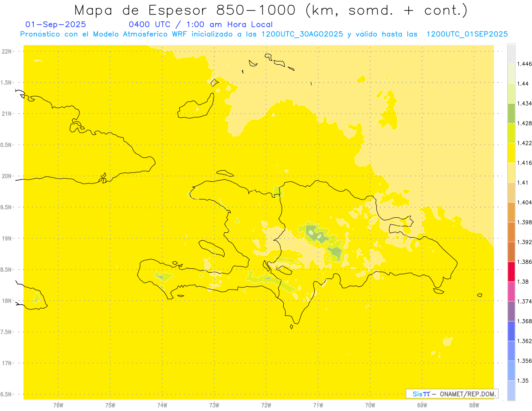Click the latitude axis label 18N
Screen dimensions: 532x411
(8, 301)
